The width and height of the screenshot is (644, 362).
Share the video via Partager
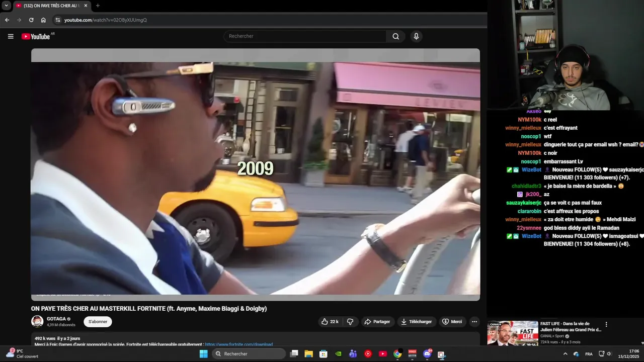[377, 322]
